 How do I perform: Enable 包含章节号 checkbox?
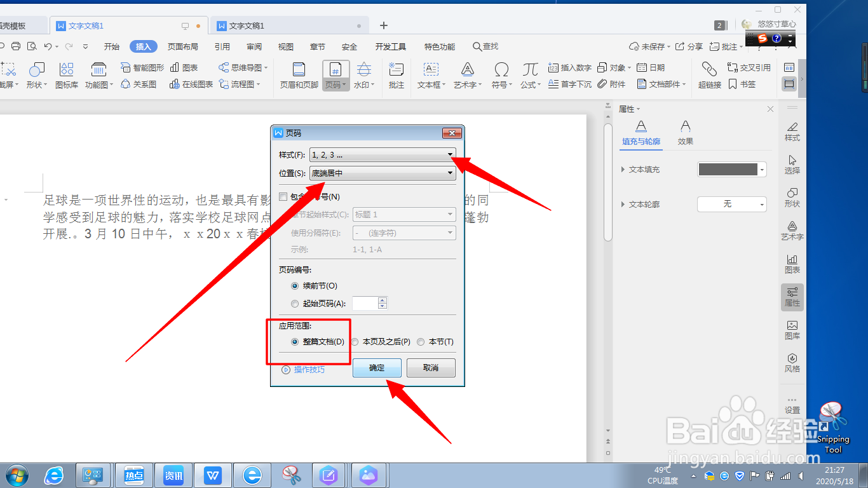pos(282,197)
